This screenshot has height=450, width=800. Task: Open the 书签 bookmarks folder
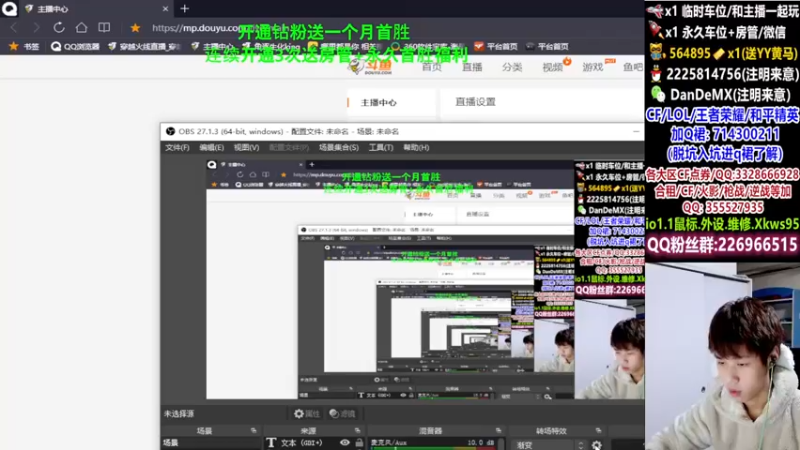pyautogui.click(x=24, y=46)
